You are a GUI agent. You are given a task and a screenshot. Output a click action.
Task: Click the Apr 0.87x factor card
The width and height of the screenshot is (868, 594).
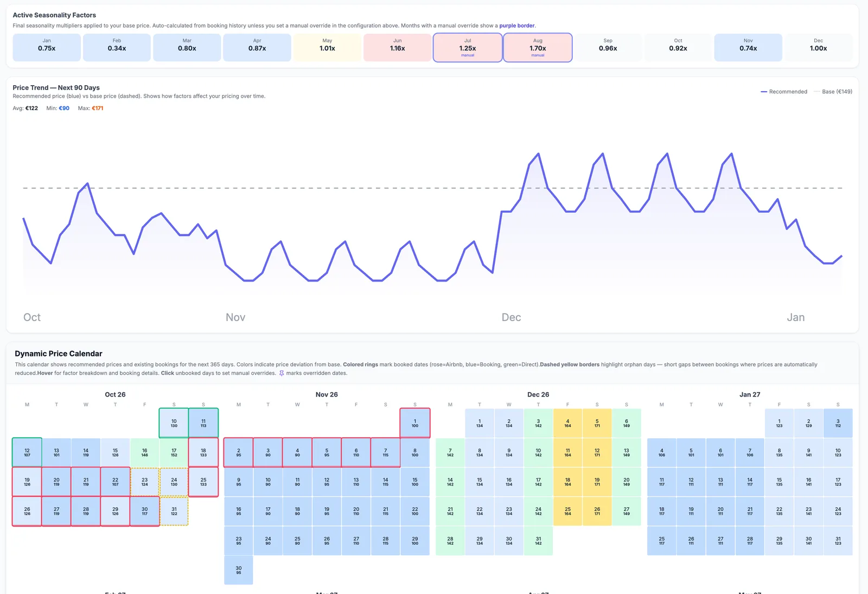pyautogui.click(x=257, y=47)
